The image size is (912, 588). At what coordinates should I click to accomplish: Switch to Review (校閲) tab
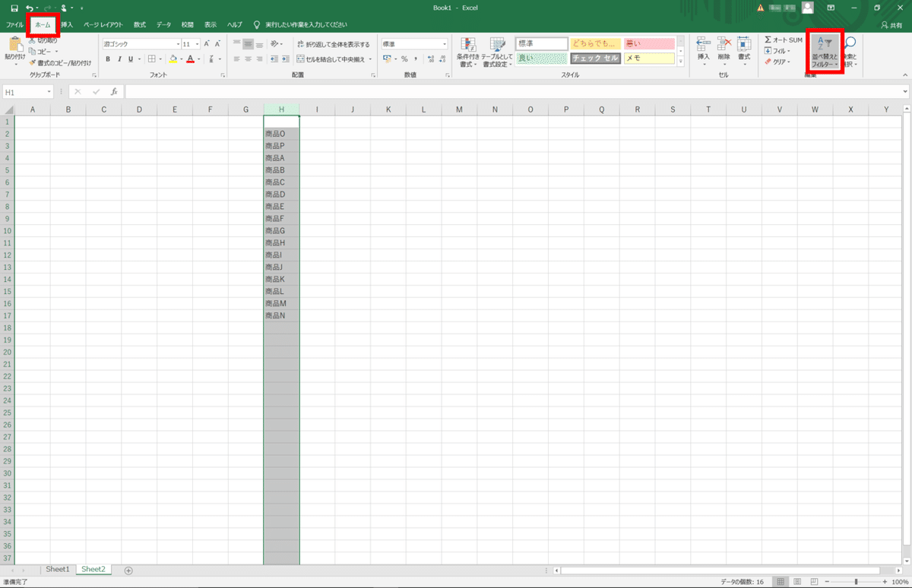(188, 25)
